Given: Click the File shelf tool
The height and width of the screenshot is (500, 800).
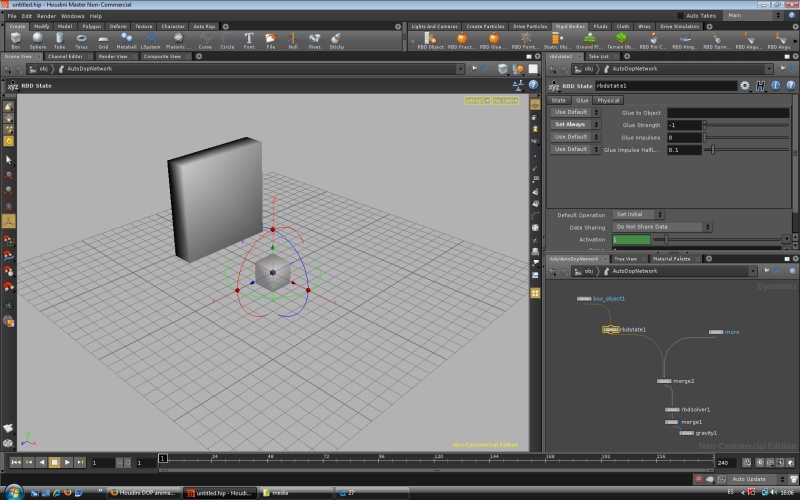Looking at the screenshot, I should point(271,40).
